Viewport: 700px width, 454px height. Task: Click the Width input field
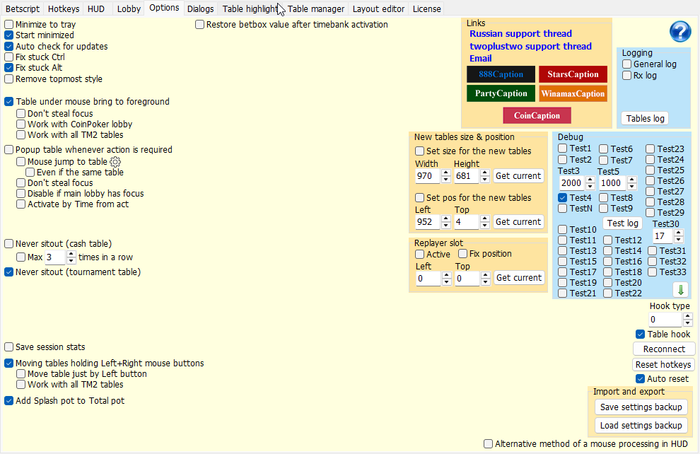pyautogui.click(x=428, y=176)
